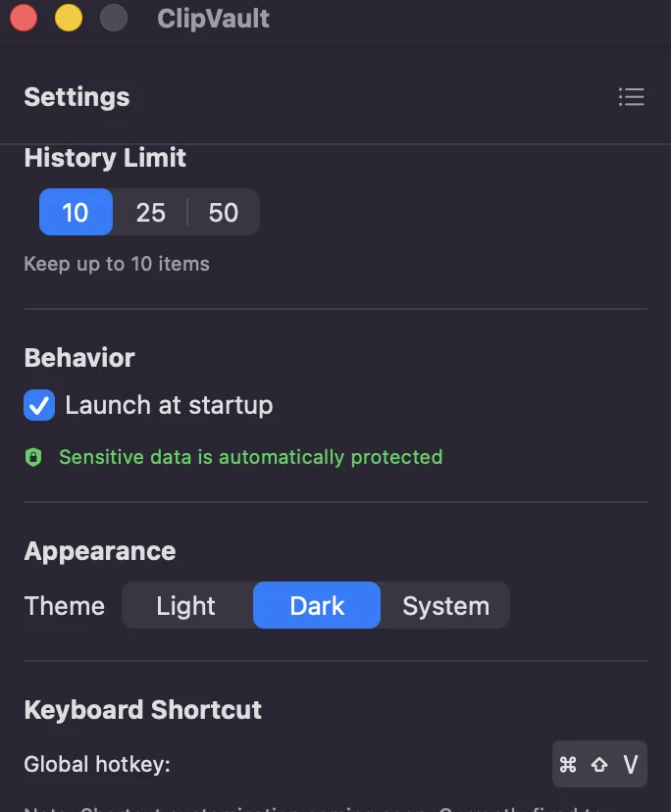Click the yellow minimize traffic light
The width and height of the screenshot is (671, 812).
pyautogui.click(x=69, y=18)
